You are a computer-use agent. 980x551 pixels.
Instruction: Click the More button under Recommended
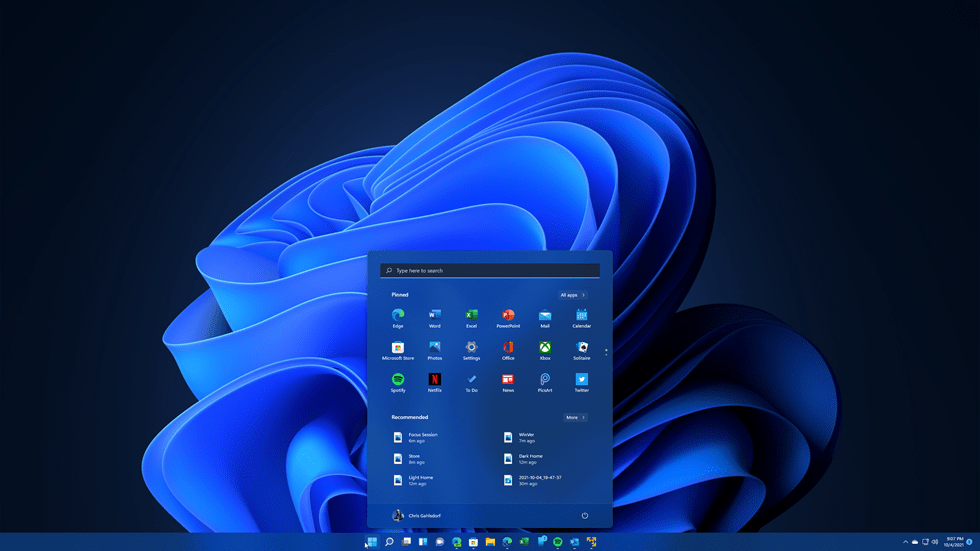pyautogui.click(x=575, y=417)
